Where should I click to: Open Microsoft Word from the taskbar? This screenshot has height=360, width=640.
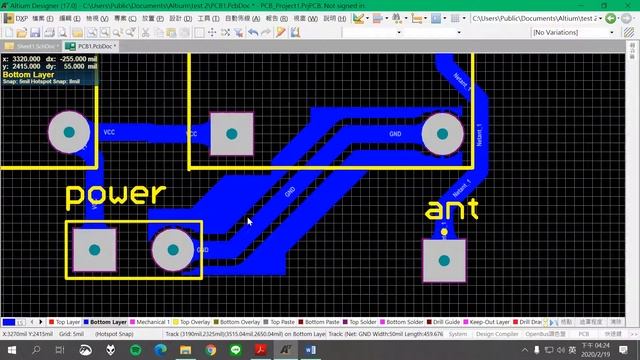[x=310, y=350]
